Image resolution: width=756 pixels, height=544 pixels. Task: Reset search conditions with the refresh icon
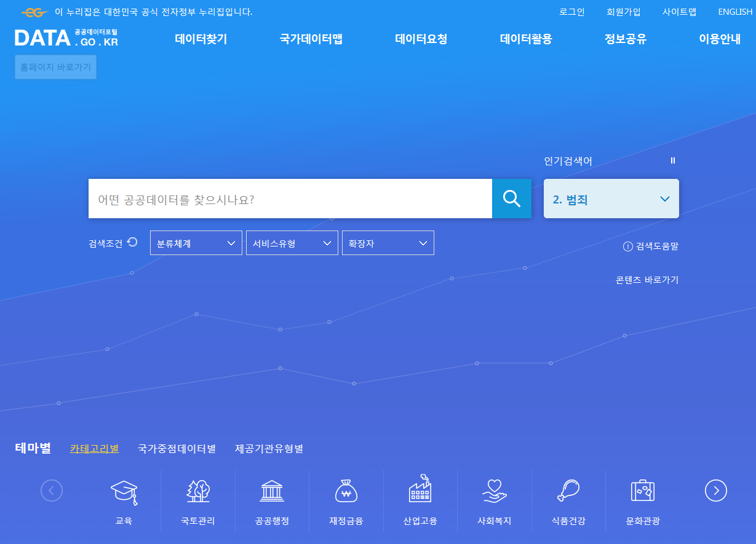132,242
